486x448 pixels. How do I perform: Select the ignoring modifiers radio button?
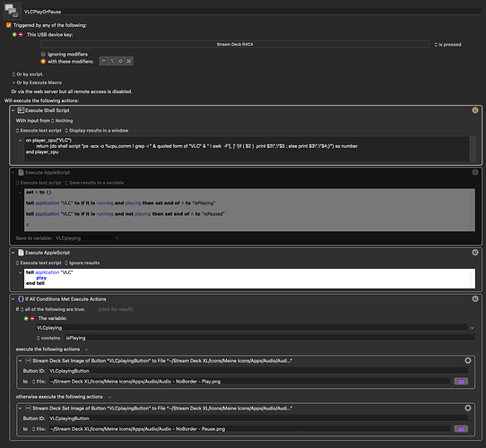43,55
